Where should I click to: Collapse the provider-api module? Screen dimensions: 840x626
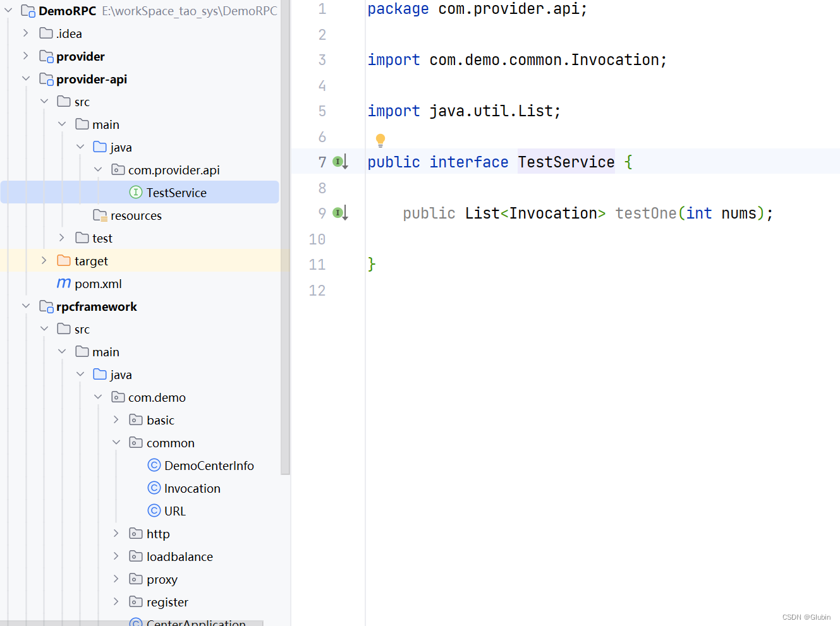pyautogui.click(x=26, y=78)
